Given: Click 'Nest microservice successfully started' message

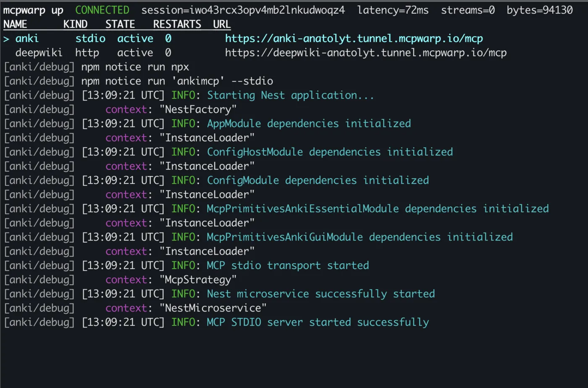Looking at the screenshot, I should (321, 294).
